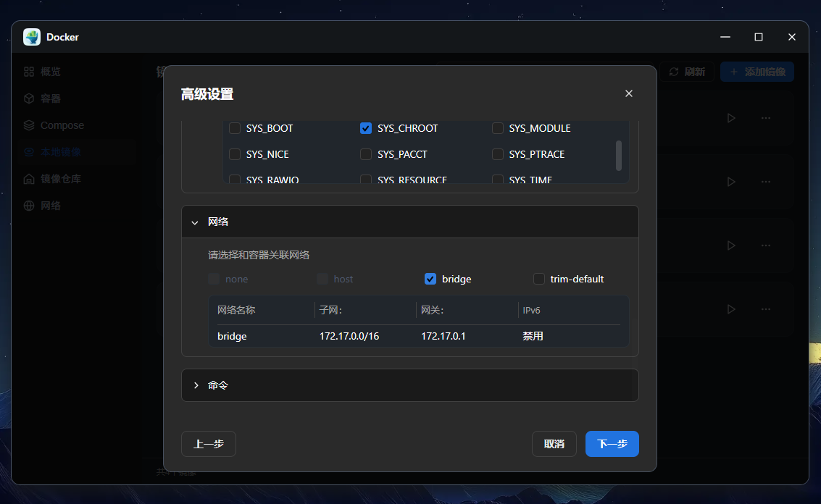Click the 取消 button
The image size is (821, 504).
pos(554,444)
